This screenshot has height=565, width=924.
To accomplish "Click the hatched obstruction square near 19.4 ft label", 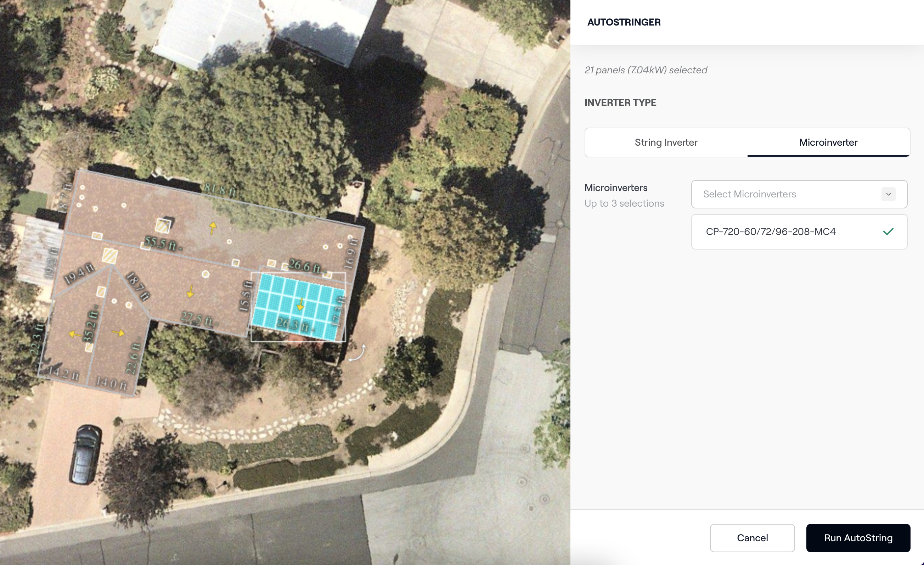I will pos(110,256).
